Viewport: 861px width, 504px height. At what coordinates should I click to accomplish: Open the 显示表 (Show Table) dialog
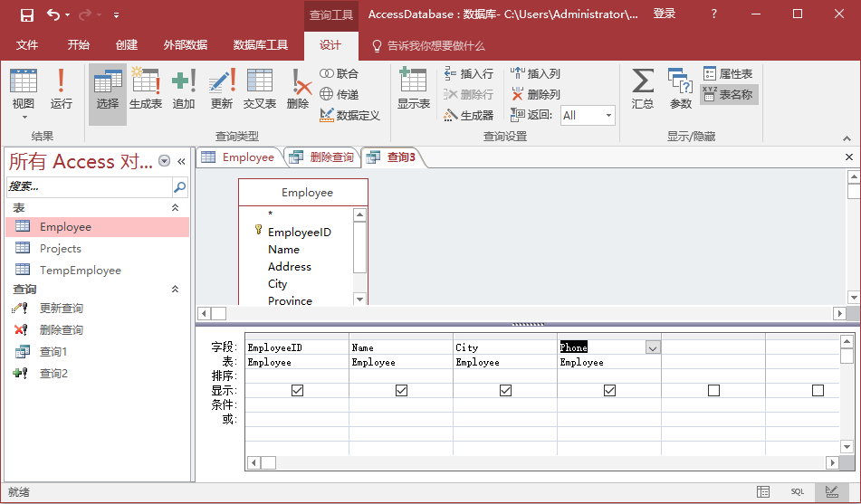pos(413,90)
